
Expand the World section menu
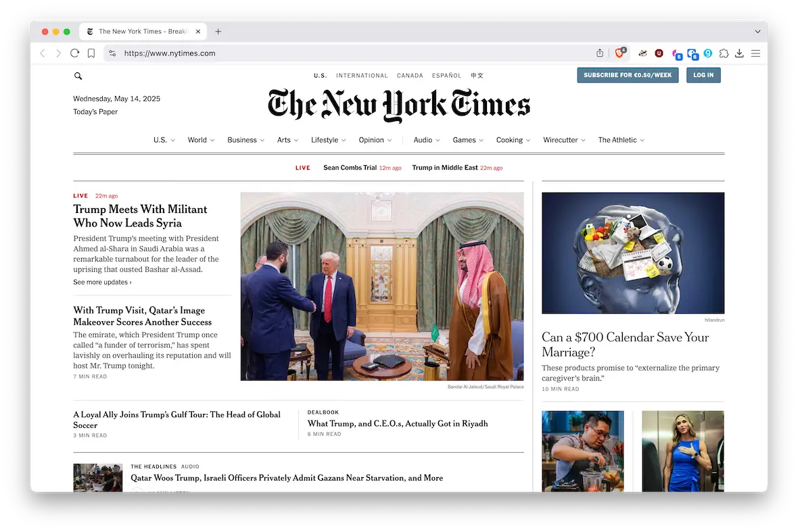201,140
